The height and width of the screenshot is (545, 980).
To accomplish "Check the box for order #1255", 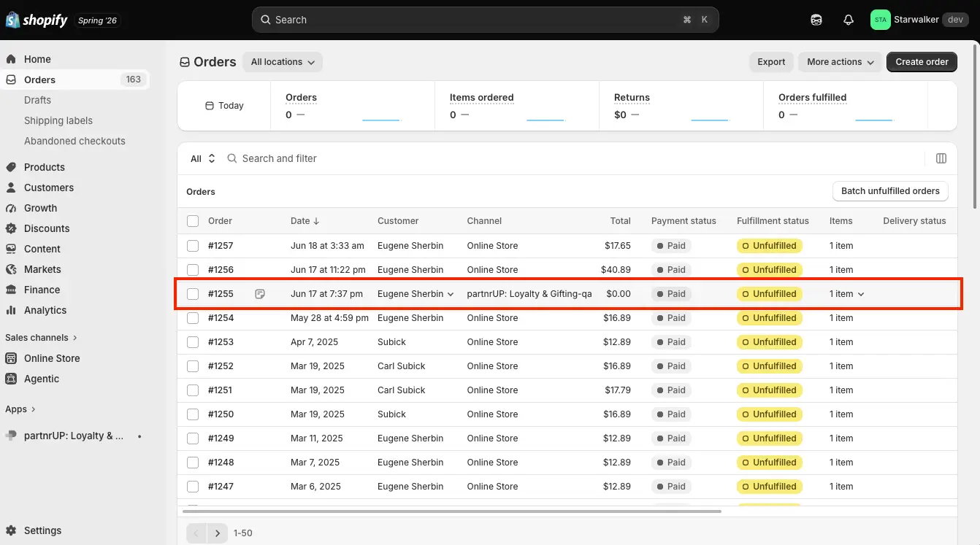I will coord(193,294).
